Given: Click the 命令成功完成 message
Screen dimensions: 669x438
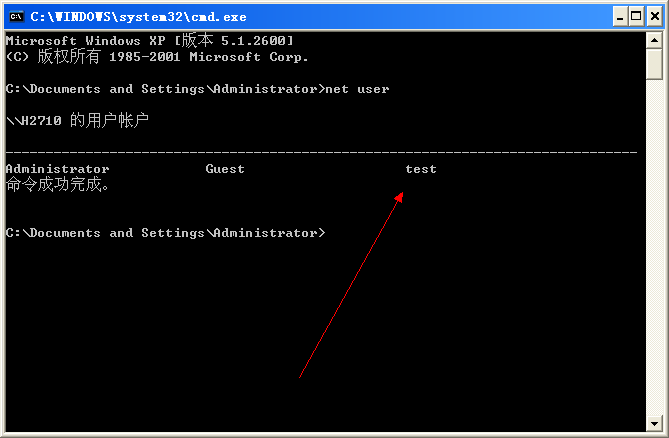Looking at the screenshot, I should [58, 184].
